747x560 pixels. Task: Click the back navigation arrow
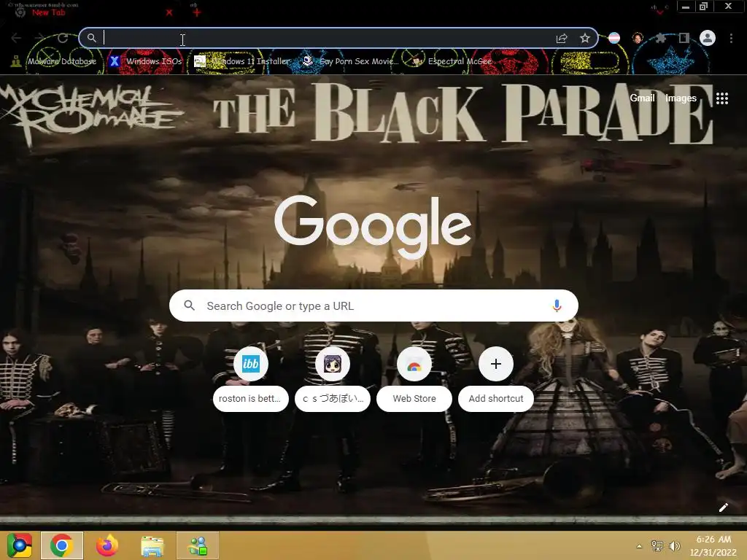point(16,38)
